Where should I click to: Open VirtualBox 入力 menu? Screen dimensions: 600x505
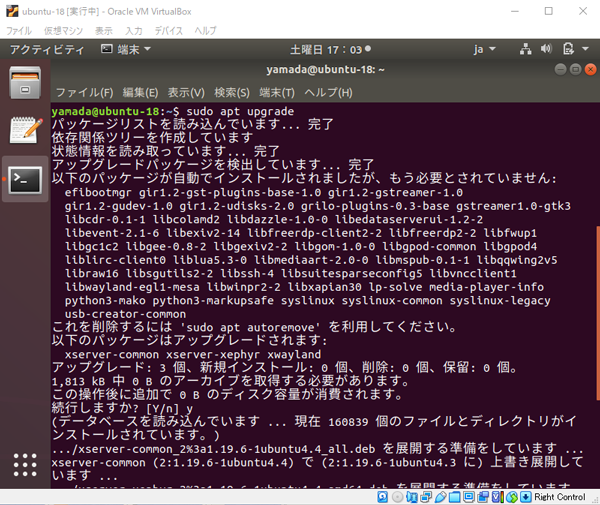click(134, 31)
